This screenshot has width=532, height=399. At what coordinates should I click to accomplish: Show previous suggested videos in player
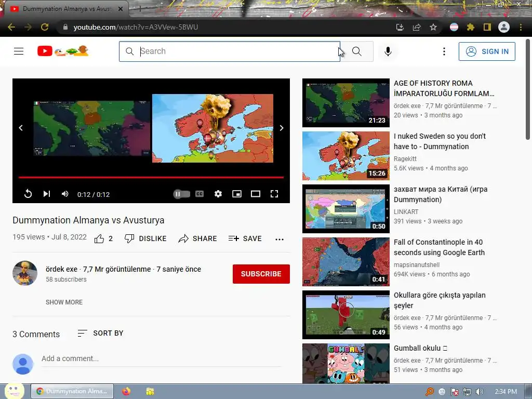(x=21, y=128)
